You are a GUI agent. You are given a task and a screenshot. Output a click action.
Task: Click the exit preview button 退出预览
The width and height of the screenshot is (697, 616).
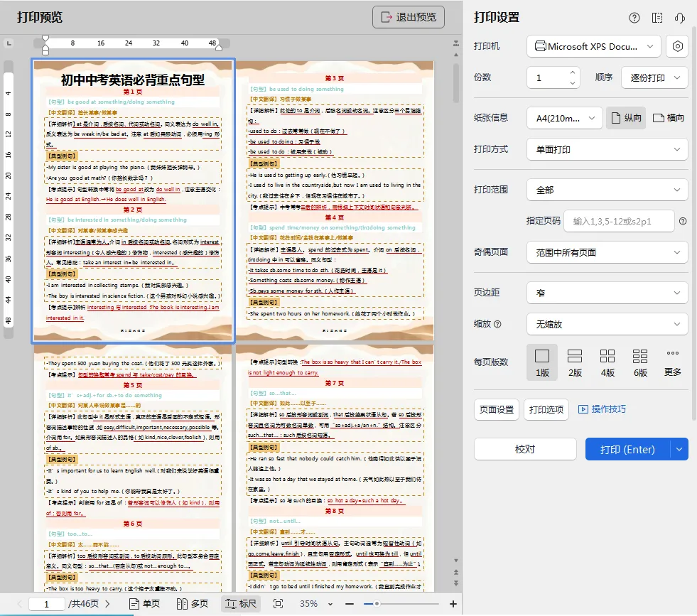point(408,17)
